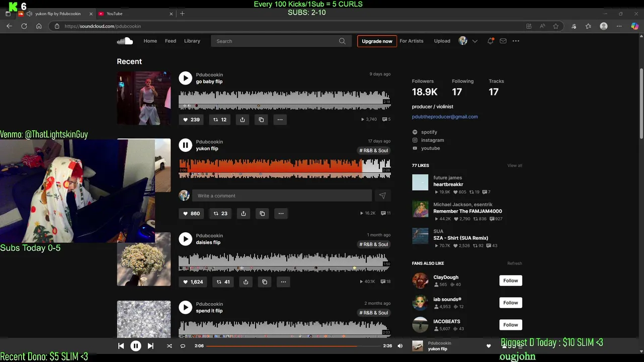Open go baby flip track artwork
Image resolution: width=644 pixels, height=362 pixels.
[144, 98]
